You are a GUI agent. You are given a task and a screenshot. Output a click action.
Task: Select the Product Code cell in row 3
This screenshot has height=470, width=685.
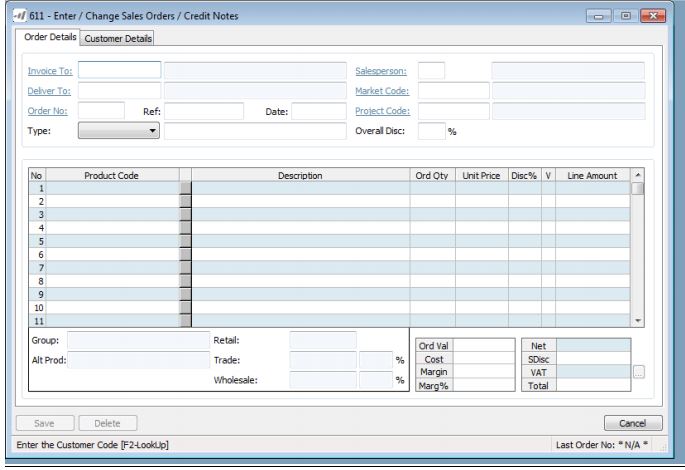click(x=112, y=214)
